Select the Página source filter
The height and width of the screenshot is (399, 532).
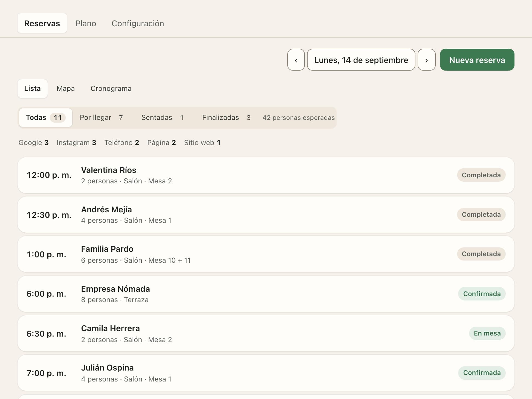[x=161, y=143]
